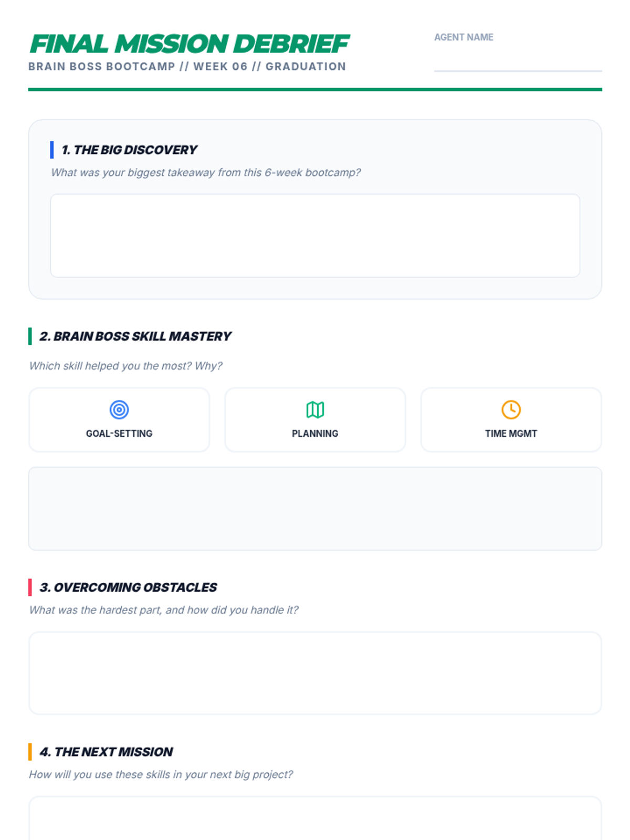Select the GOAL-SETTING label text
Screen dimensions: 630x840
pyautogui.click(x=119, y=434)
